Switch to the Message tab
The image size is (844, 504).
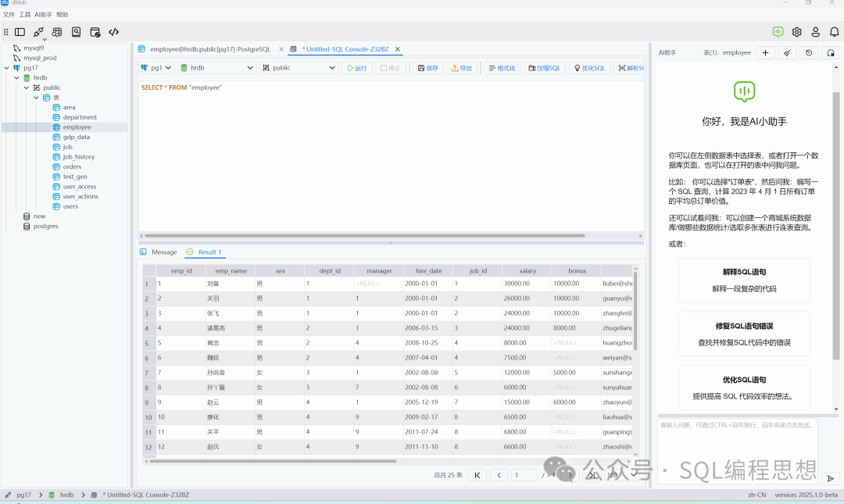(x=159, y=252)
